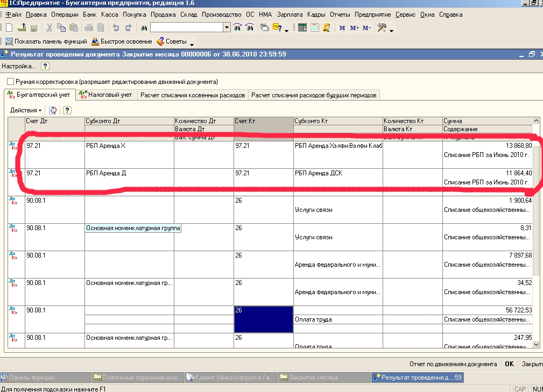Open the Calendar toolbar icon
Screen dimensions: 543x392
[315, 27]
